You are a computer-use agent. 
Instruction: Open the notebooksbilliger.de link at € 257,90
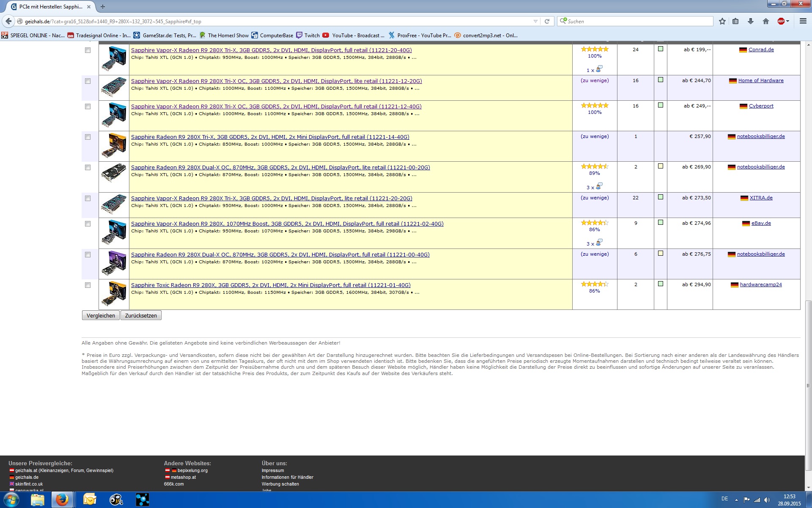pos(760,136)
